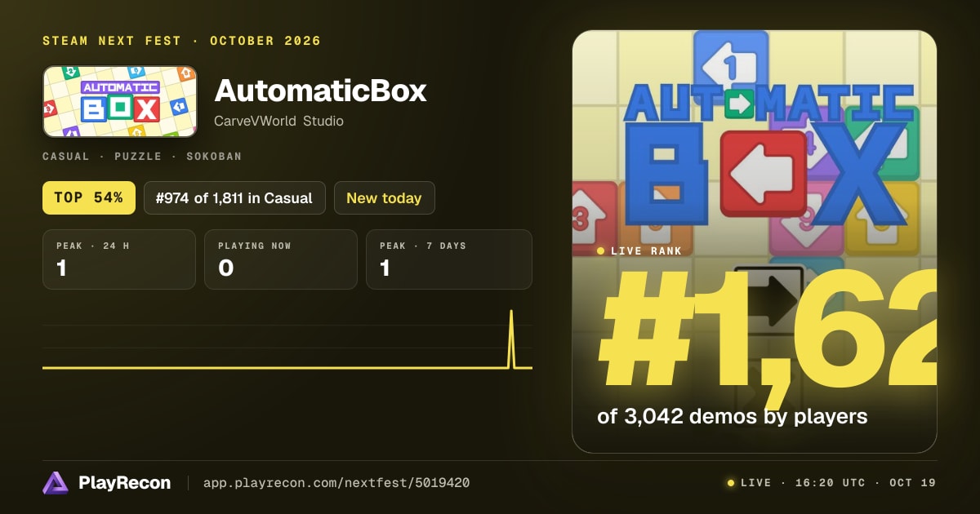Click the New today badge
Image resolution: width=980 pixels, height=514 pixels.
(384, 197)
